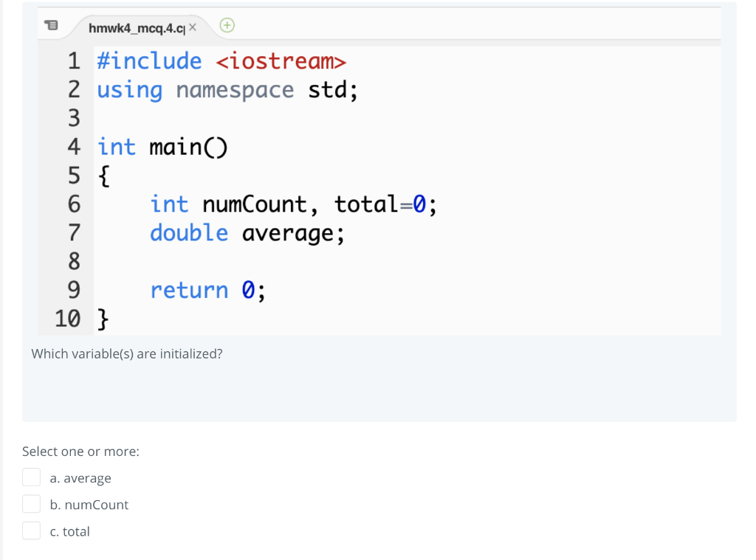
Task: Check answer option c. total
Action: point(31,530)
